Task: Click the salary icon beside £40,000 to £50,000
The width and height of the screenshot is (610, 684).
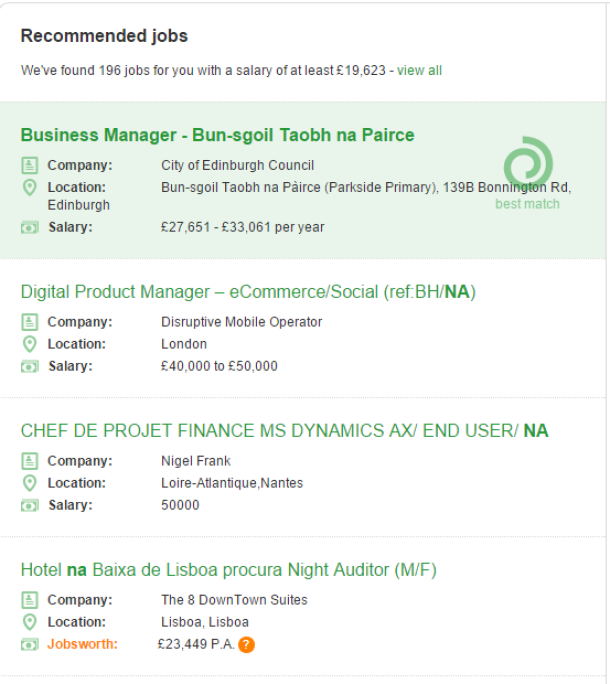Action: click(30, 367)
